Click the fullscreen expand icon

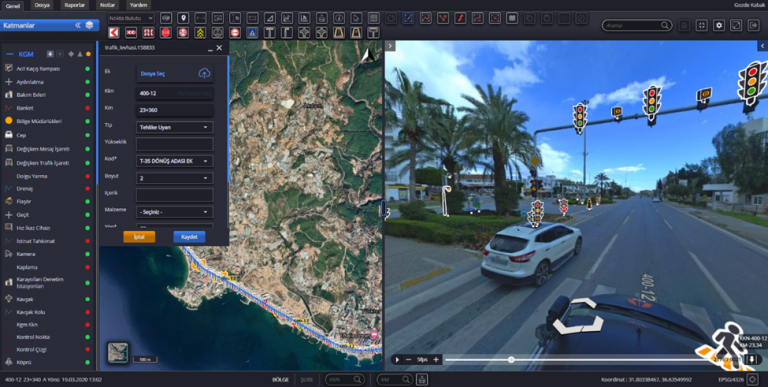coord(736,25)
